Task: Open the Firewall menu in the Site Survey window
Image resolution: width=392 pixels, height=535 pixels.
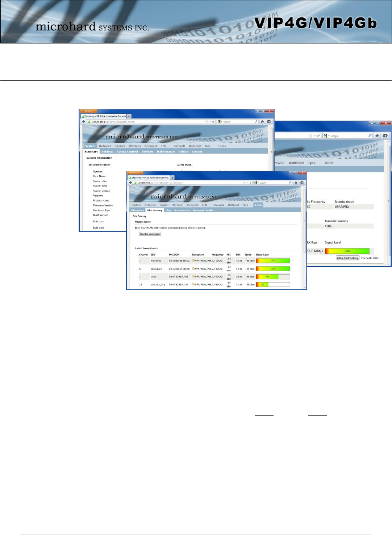Action: pos(219,205)
